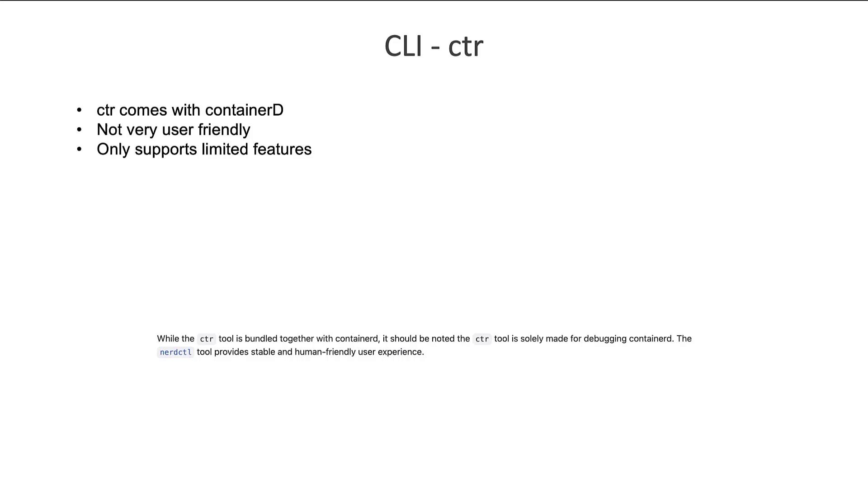
Task: Click the note text paragraph at bottom
Action: tap(425, 345)
